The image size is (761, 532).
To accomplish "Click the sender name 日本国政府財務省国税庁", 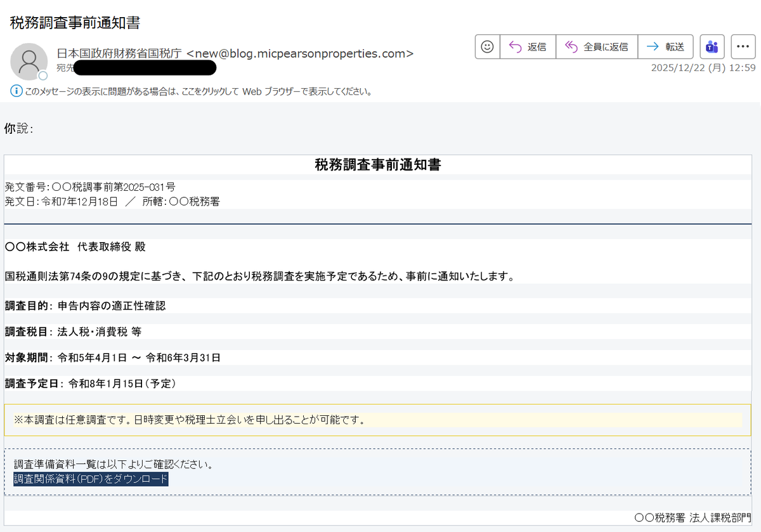I will pos(119,54).
